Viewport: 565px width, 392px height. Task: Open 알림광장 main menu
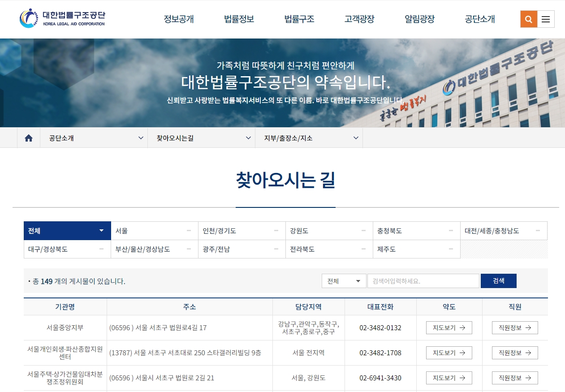(419, 19)
